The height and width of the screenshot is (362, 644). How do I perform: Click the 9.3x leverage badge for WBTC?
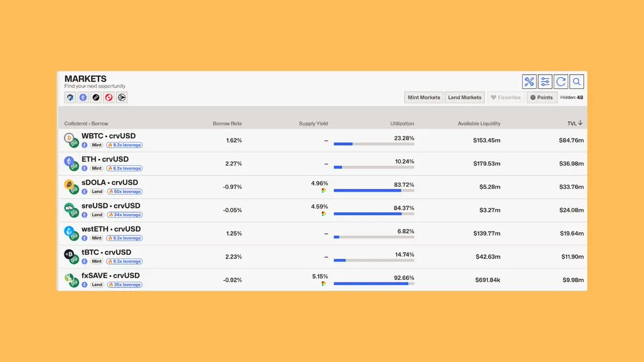pyautogui.click(x=124, y=145)
